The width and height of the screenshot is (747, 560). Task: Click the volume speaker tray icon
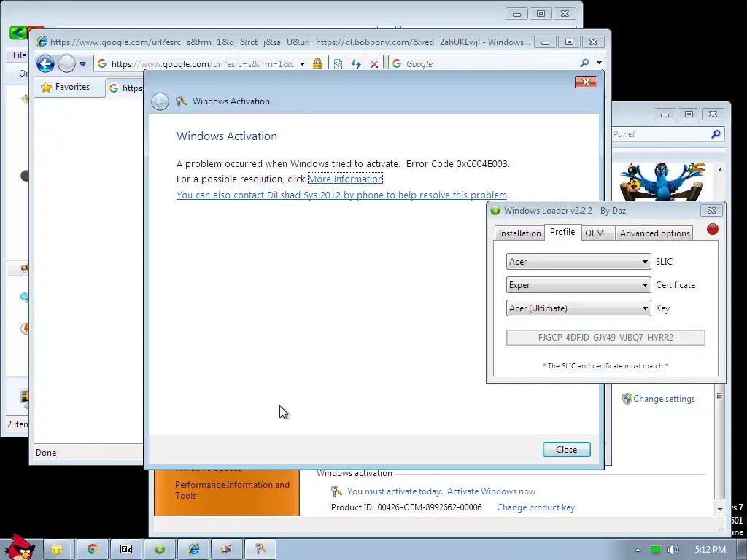point(673,550)
